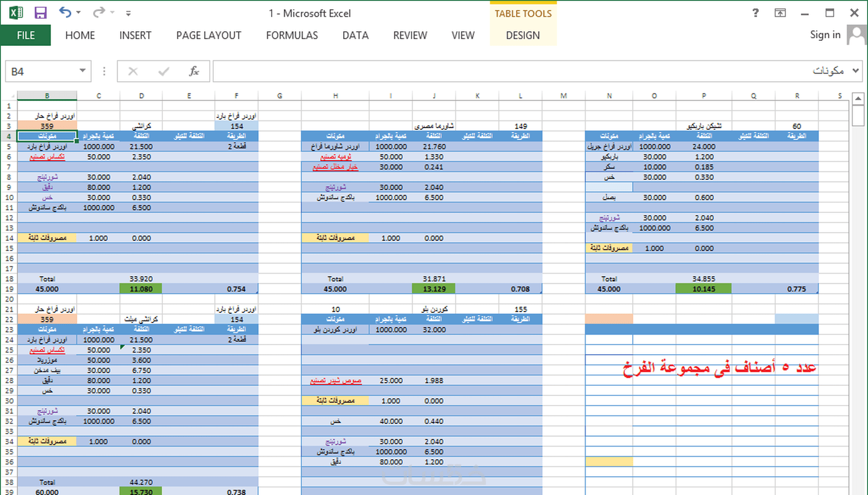Click the Cancel X icon beside the formula bar

pos(133,71)
